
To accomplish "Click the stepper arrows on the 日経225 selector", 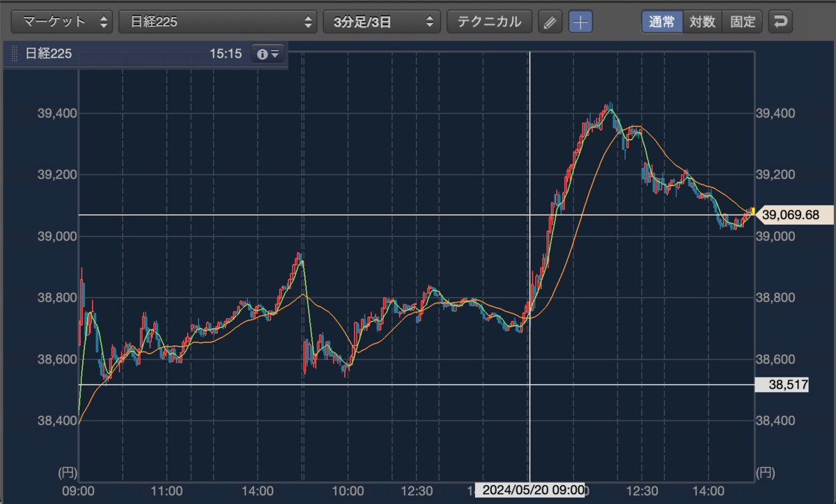I will tap(309, 22).
